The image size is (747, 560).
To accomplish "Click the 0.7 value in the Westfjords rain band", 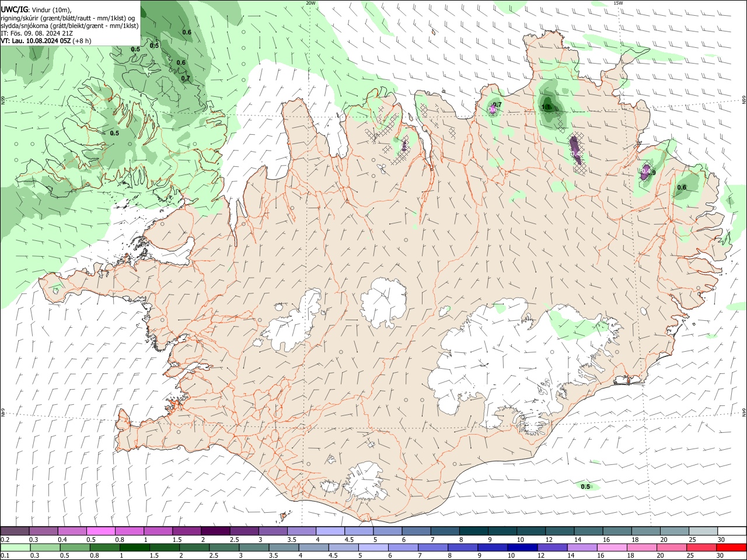I will pos(186,78).
